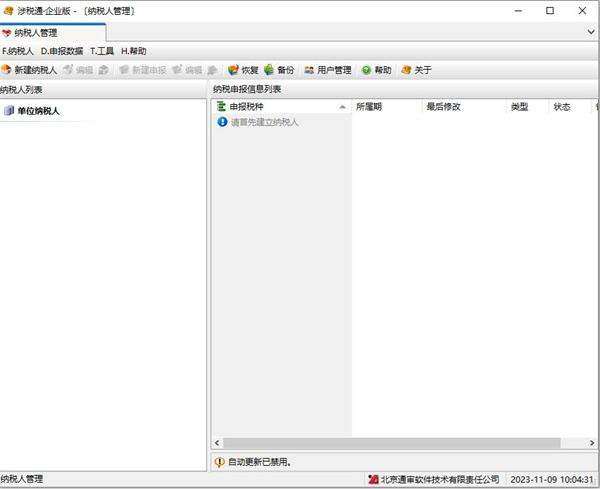Click the 状态 column header

click(x=562, y=106)
